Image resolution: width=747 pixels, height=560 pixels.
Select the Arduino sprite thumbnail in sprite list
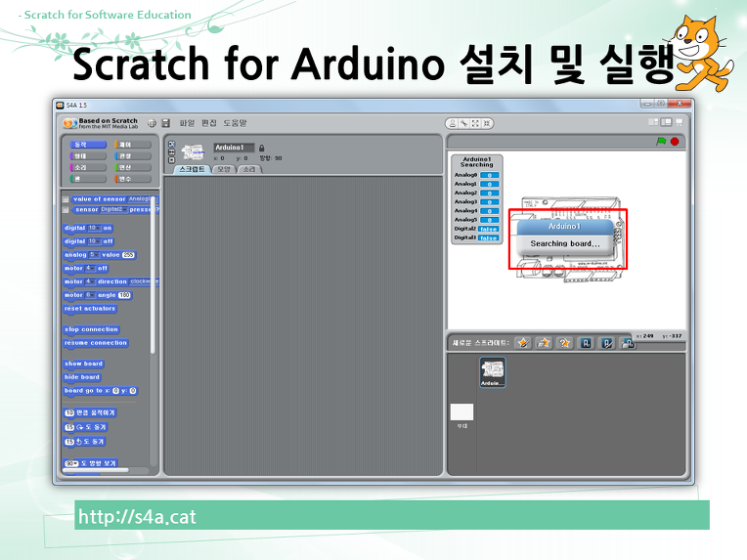(493, 372)
